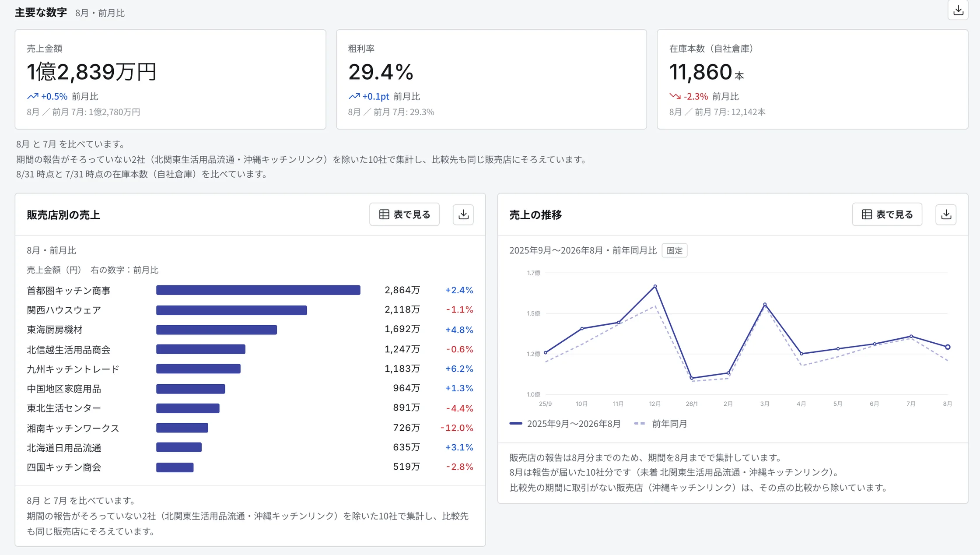The image size is (980, 555).
Task: Click the 26/1 low data point
Action: click(x=692, y=378)
